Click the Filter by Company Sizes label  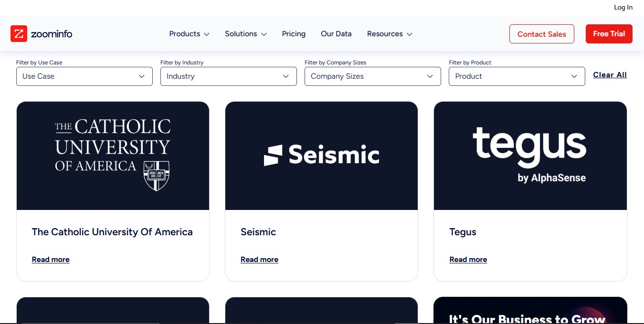[x=336, y=63]
